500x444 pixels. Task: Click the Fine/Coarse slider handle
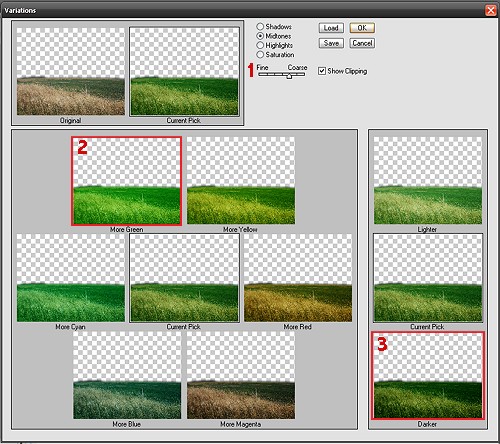(289, 76)
